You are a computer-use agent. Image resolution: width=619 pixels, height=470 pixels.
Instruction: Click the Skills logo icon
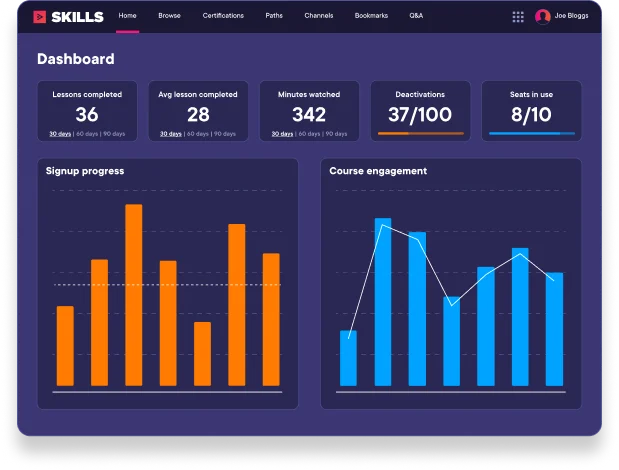click(x=39, y=17)
